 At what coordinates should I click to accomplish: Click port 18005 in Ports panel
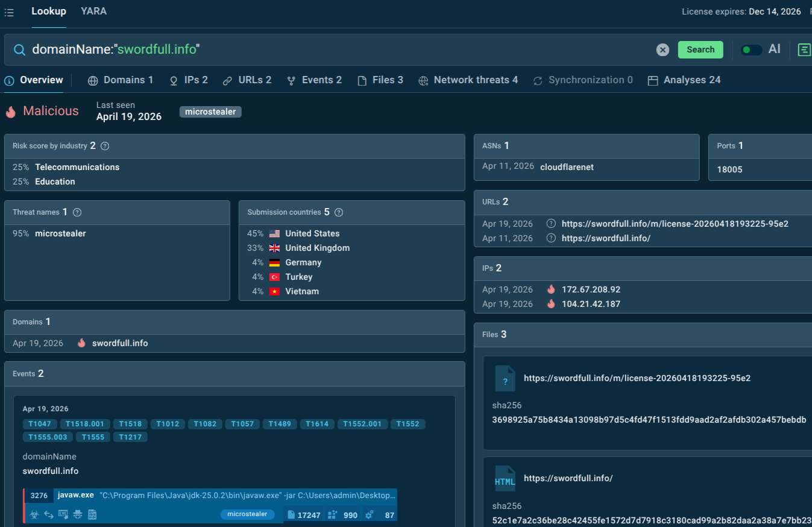click(x=729, y=169)
